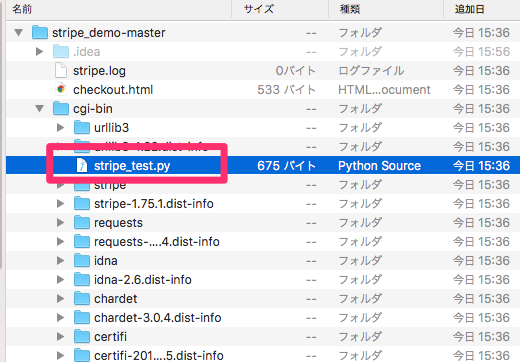The image size is (520, 362).
Task: Click the ログファイル kind cell
Action: [371, 71]
